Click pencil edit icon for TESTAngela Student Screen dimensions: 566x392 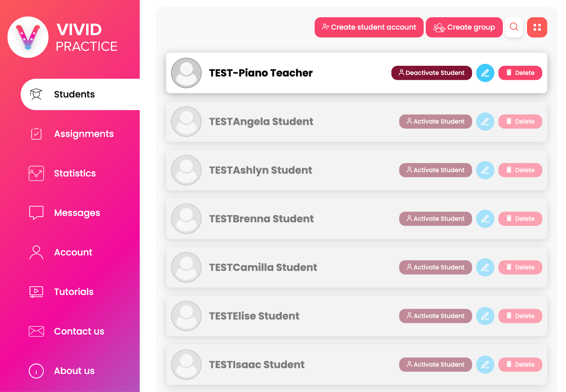coord(485,122)
